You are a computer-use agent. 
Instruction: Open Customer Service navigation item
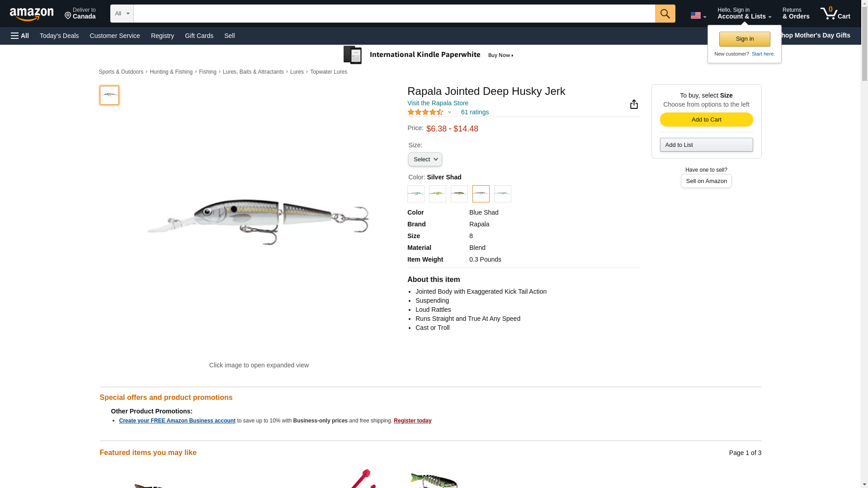click(115, 36)
